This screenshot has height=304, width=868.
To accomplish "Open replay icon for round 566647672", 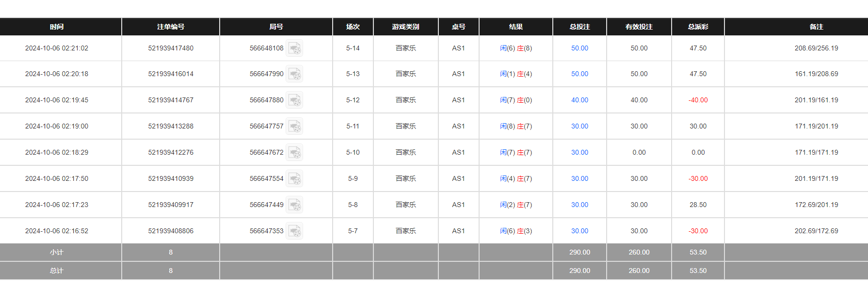I will click(x=294, y=153).
